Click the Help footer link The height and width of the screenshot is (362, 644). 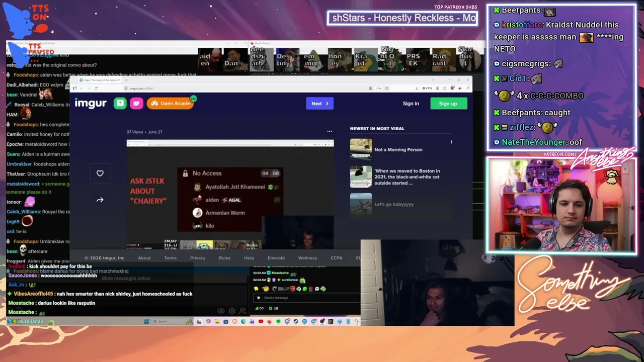click(249, 258)
